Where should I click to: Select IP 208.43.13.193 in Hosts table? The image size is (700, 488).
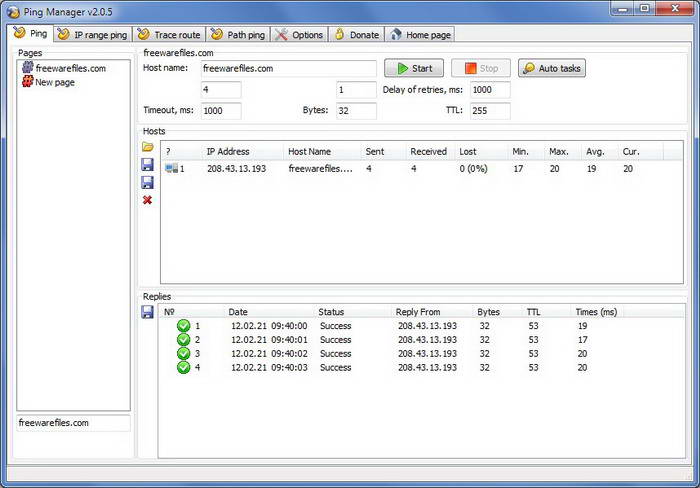237,169
